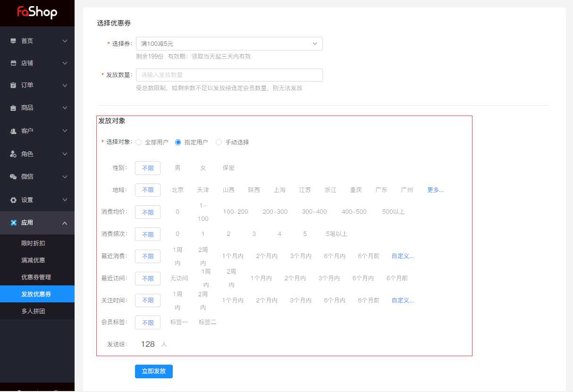This screenshot has height=392, width=573.
Task: Open 发放优惠券 submenu item
Action: [x=37, y=294]
